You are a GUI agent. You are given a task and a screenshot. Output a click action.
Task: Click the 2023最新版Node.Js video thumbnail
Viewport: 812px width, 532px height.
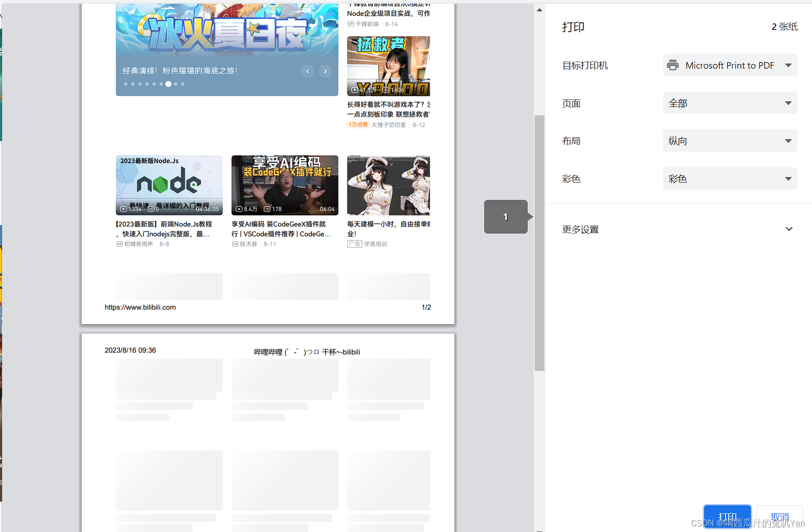click(x=169, y=185)
